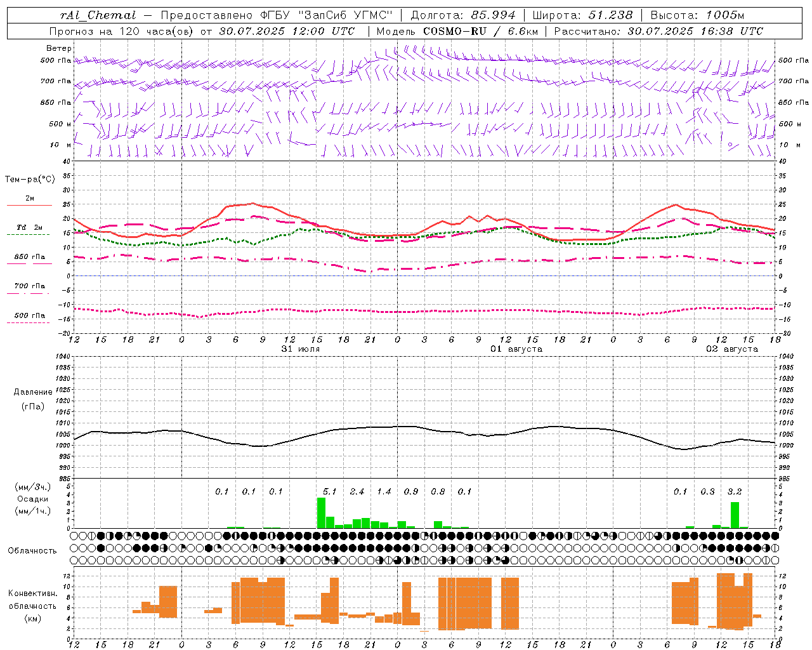Select the (мм/3ч.) precipitation unit label

coord(32,487)
